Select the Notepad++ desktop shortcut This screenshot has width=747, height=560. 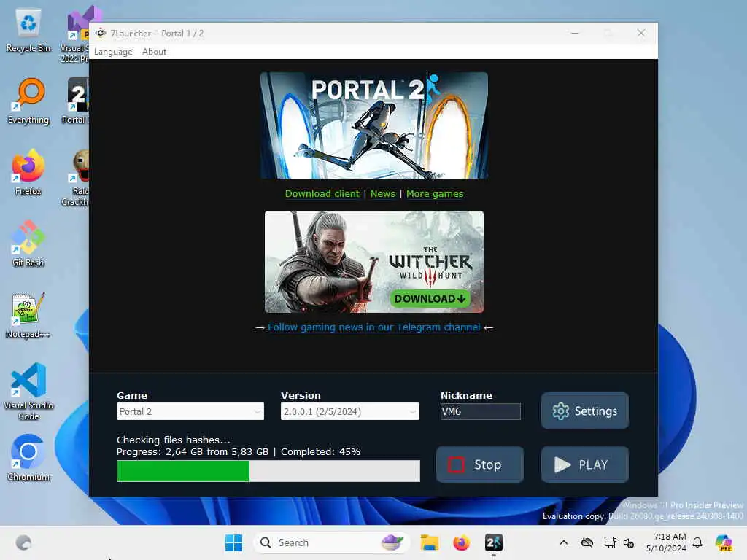coord(28,315)
